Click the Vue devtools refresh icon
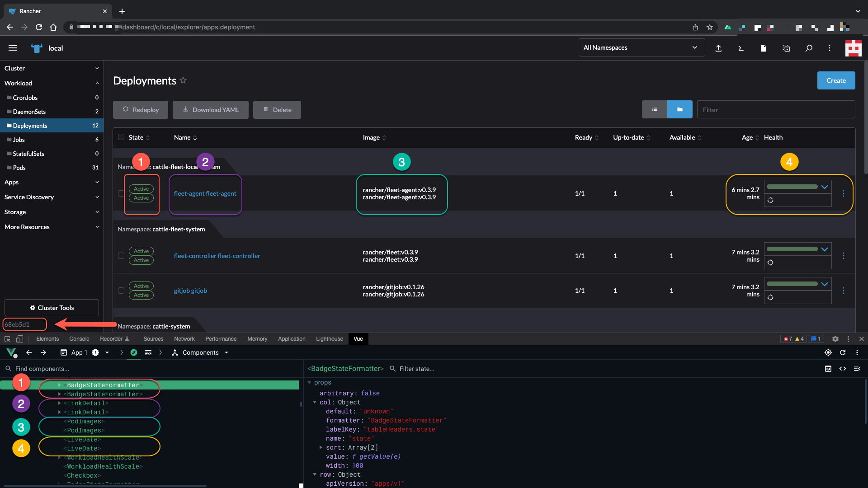 point(844,352)
